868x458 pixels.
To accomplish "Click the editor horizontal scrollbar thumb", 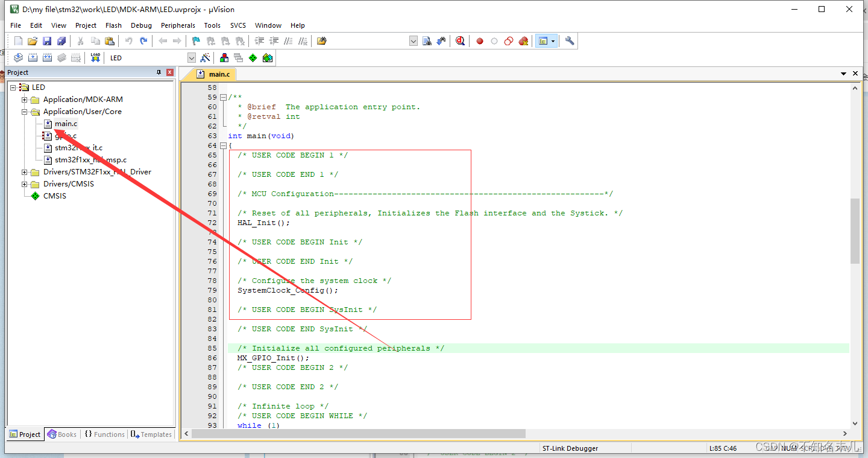I will point(359,433).
